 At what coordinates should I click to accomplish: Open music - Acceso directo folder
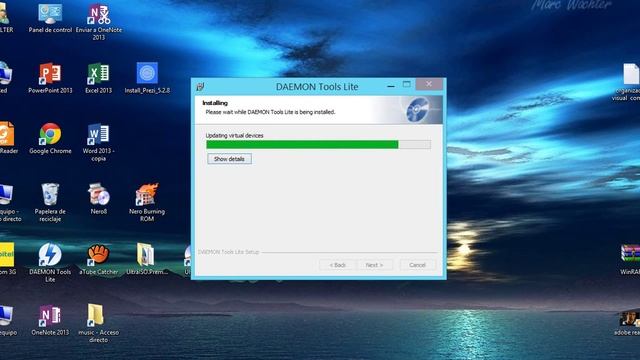(x=98, y=323)
